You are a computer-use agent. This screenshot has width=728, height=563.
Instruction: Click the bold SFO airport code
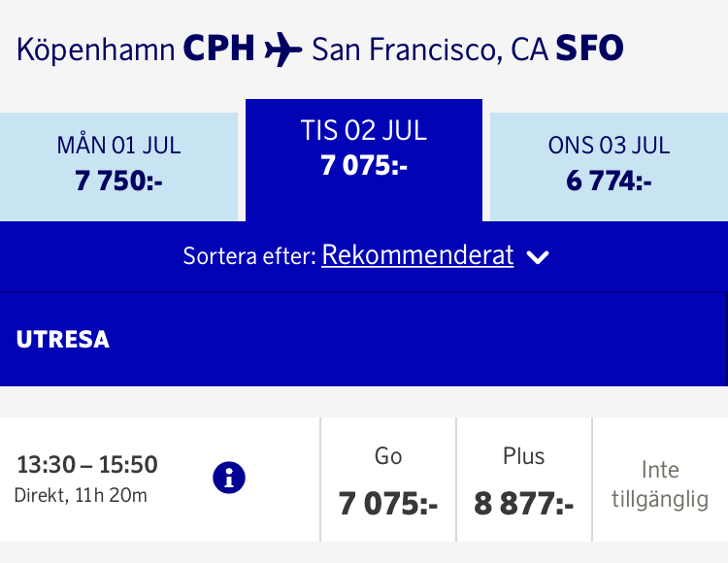(x=589, y=50)
